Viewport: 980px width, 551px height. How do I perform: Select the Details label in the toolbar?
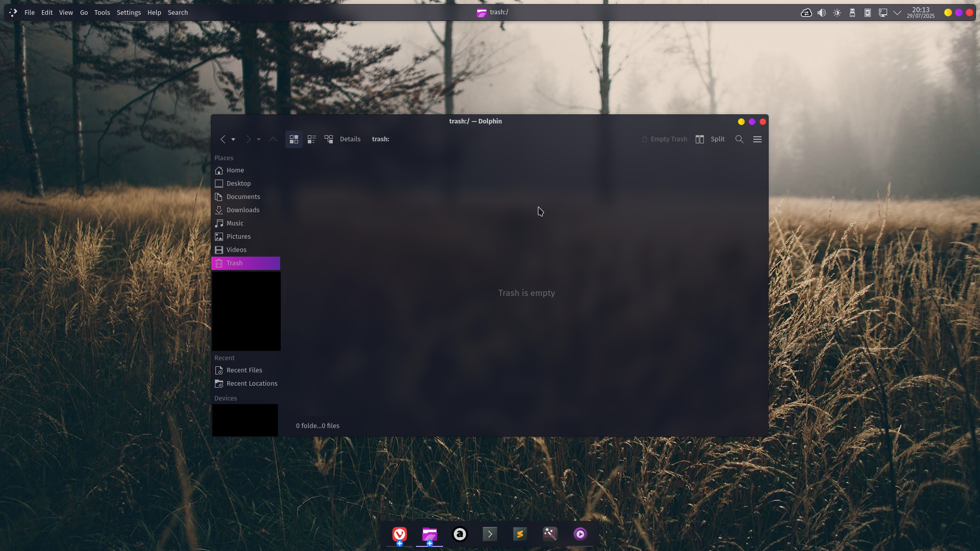(350, 139)
